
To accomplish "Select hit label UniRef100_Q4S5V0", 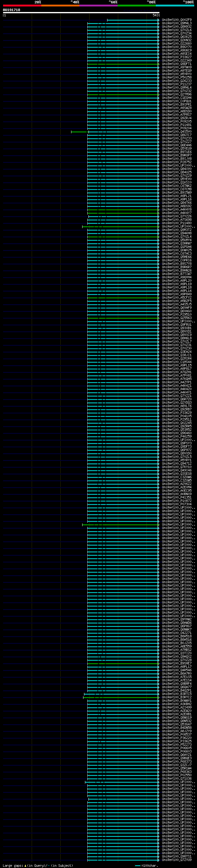I will 177,131.
